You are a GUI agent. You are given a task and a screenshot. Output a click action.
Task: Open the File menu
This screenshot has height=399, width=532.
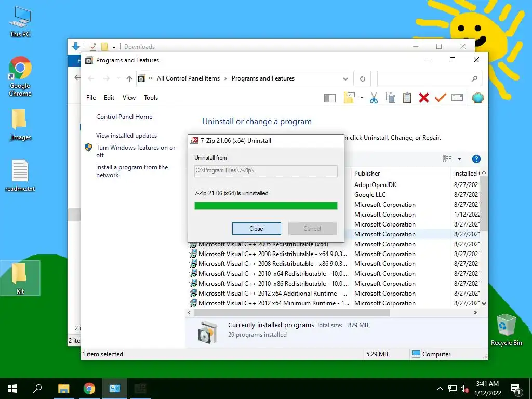tap(91, 98)
